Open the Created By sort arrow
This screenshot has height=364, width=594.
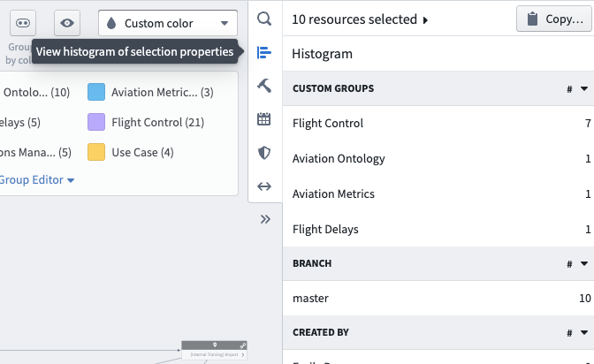click(x=584, y=332)
